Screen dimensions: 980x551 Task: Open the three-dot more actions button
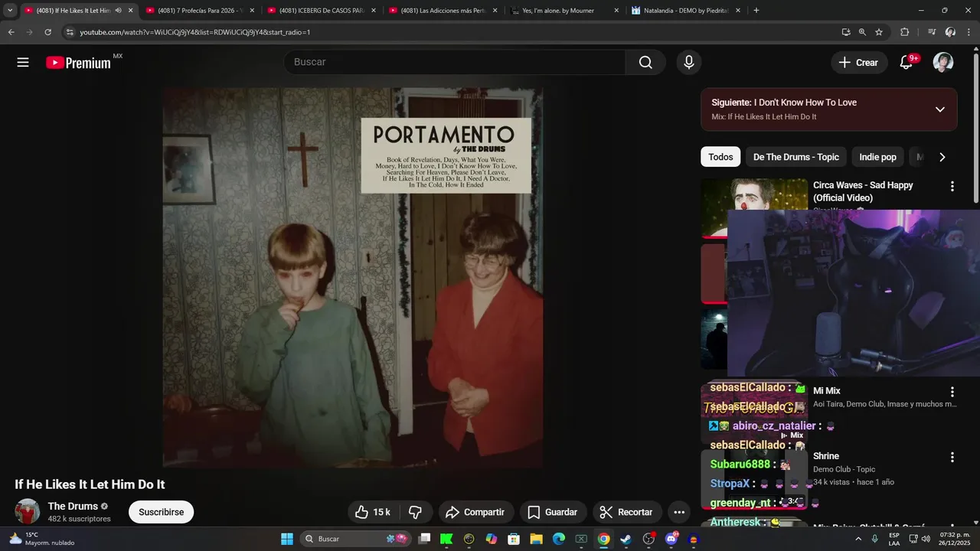coord(679,512)
